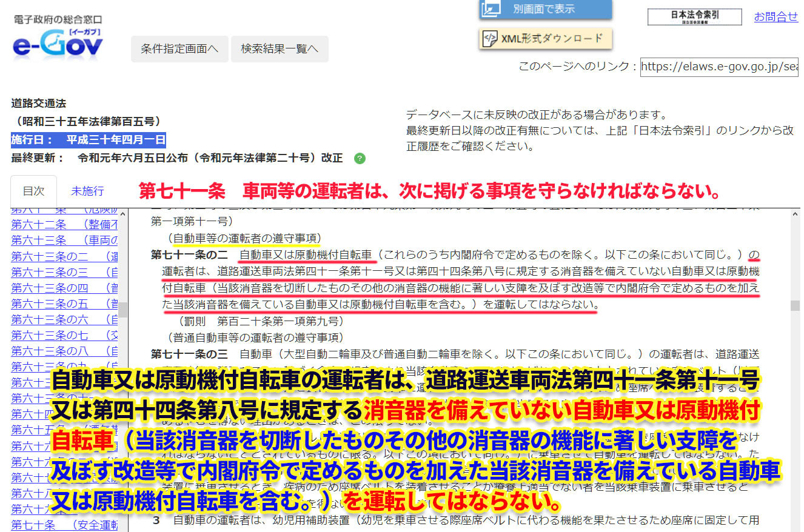804x532 pixels.
Task: Go to 条件指定画面へ
Action: pos(179,49)
